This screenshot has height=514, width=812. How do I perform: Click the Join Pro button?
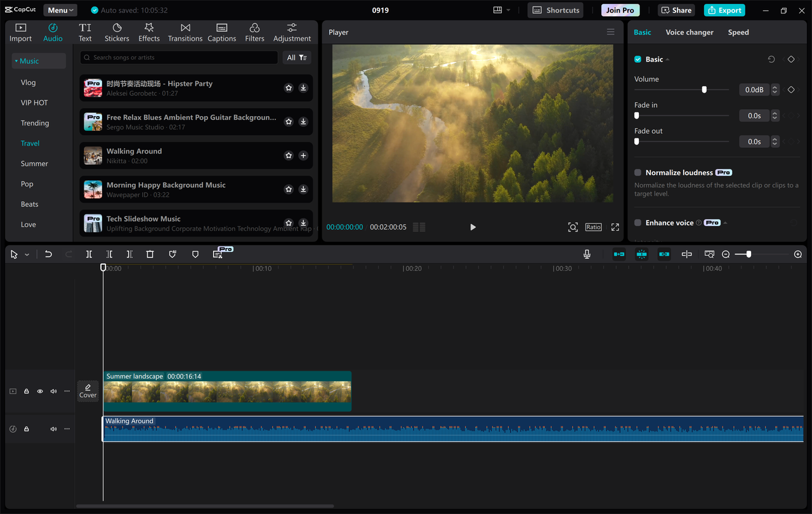(x=620, y=10)
